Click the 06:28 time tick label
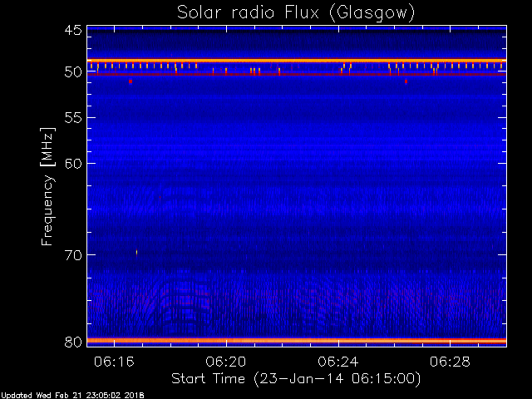Screen dimensions: 532x399 click(450, 362)
